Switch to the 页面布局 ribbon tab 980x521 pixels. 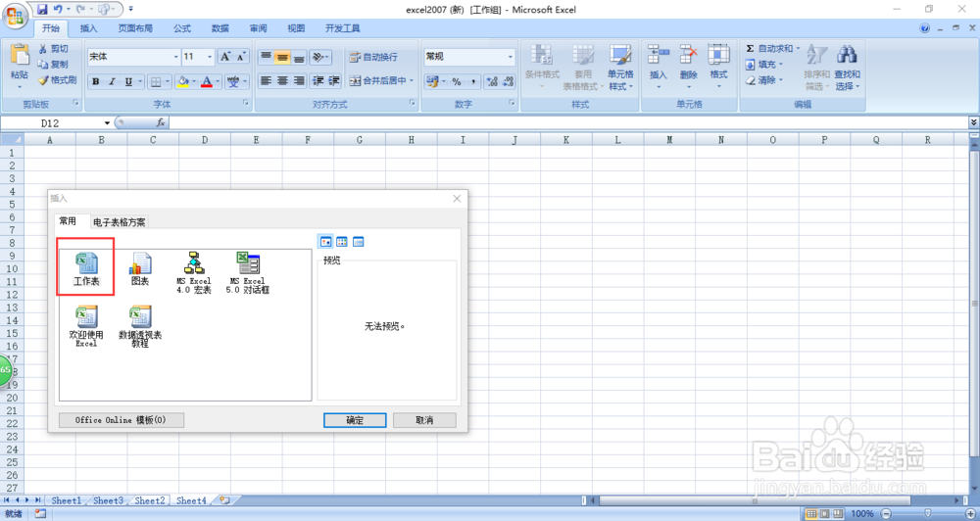pyautogui.click(x=135, y=28)
